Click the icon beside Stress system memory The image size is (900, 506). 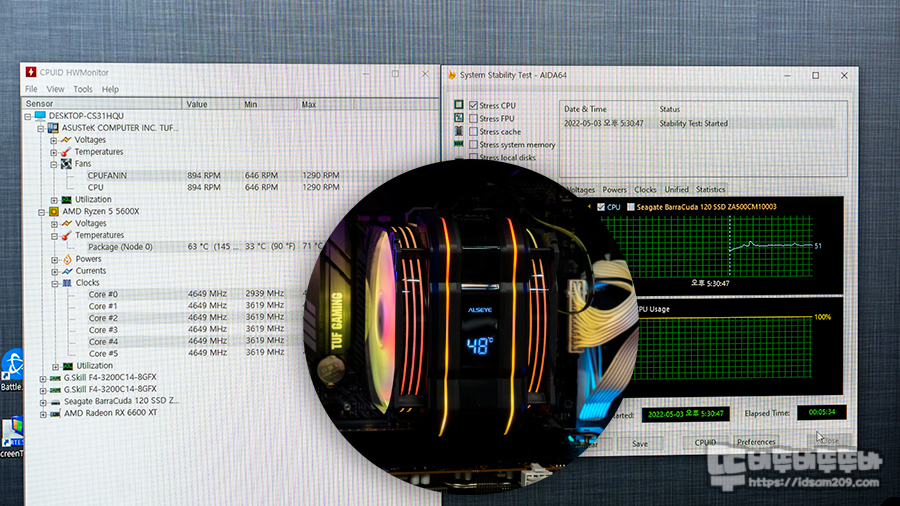459,144
